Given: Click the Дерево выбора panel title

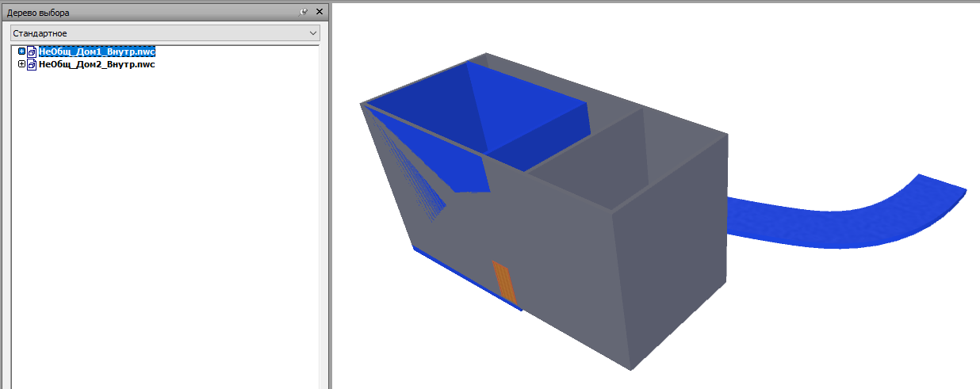Looking at the screenshot, I should pos(38,13).
